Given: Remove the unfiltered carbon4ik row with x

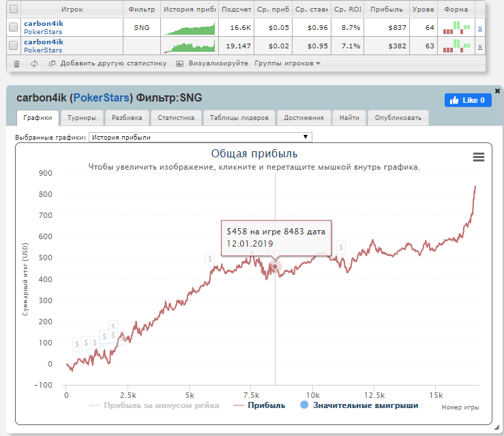Looking at the screenshot, I should coord(480,47).
